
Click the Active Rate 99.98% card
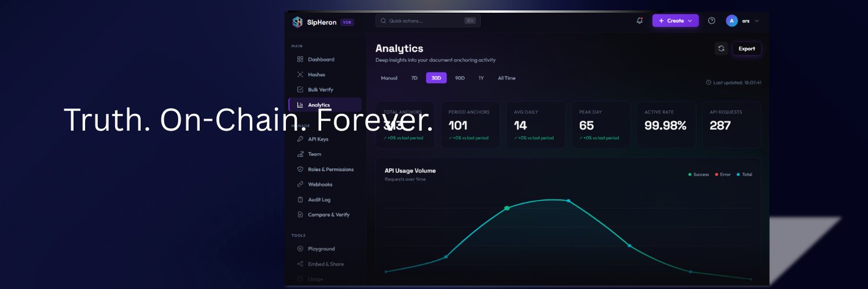[x=666, y=125]
